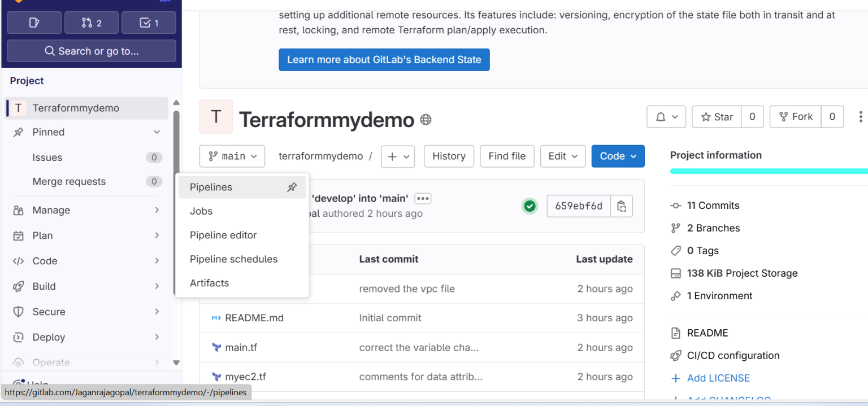Click the create new issue icon
The width and height of the screenshot is (868, 406).
click(34, 23)
